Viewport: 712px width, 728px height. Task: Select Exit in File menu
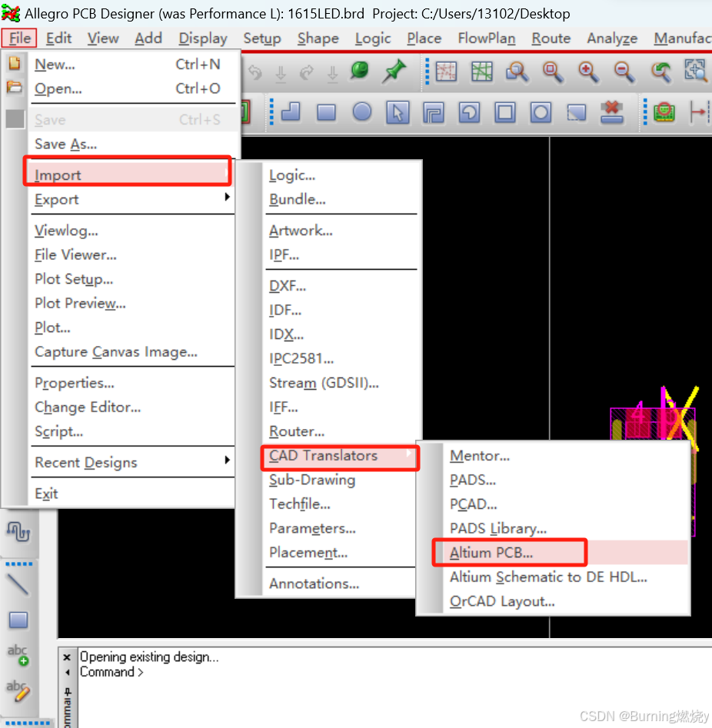132,493
